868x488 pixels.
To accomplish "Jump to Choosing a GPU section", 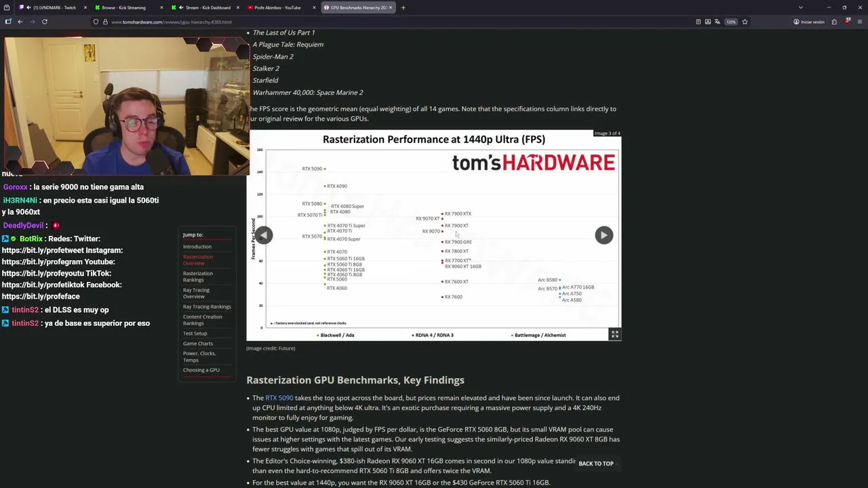I will 201,370.
